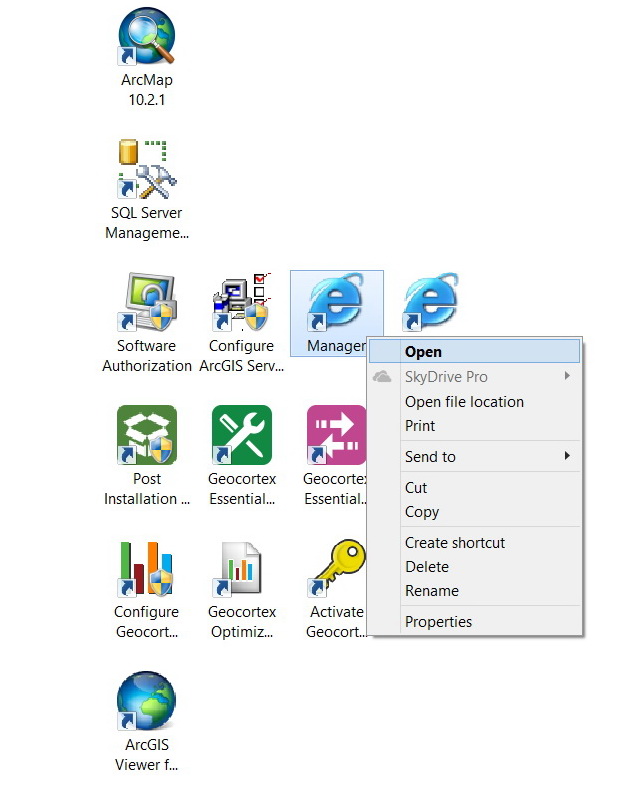Viewport: 618px width, 788px height.
Task: Click the 'Manager' shortcut label text
Action: click(336, 346)
